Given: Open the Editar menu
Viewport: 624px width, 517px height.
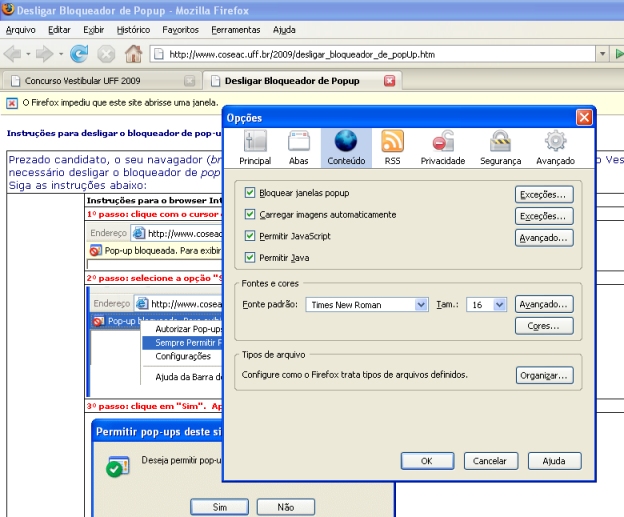Looking at the screenshot, I should (x=59, y=30).
